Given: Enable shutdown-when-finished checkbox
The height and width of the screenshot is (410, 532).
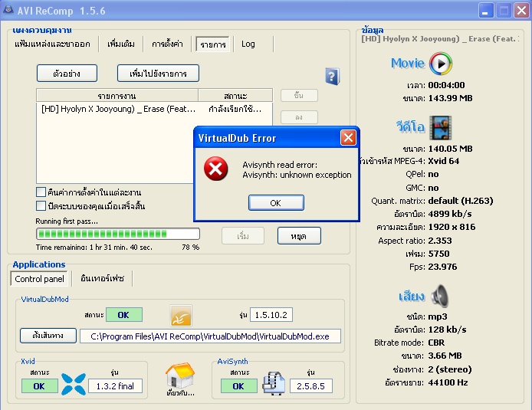Looking at the screenshot, I should [41, 206].
